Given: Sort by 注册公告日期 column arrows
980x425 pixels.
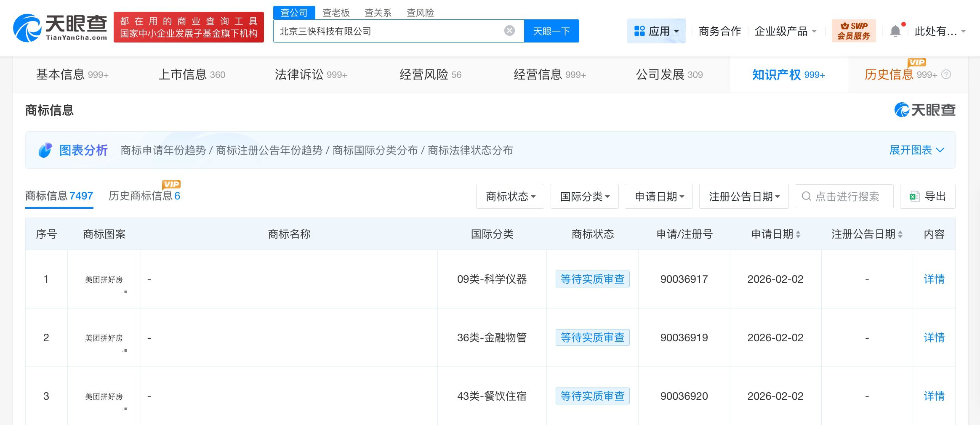Looking at the screenshot, I should pyautogui.click(x=900, y=234).
